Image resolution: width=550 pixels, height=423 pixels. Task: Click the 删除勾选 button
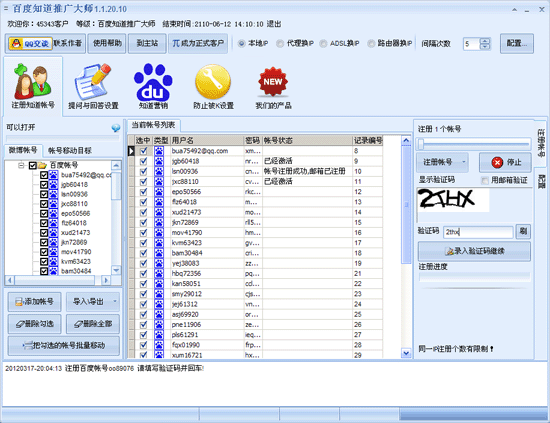(34, 324)
